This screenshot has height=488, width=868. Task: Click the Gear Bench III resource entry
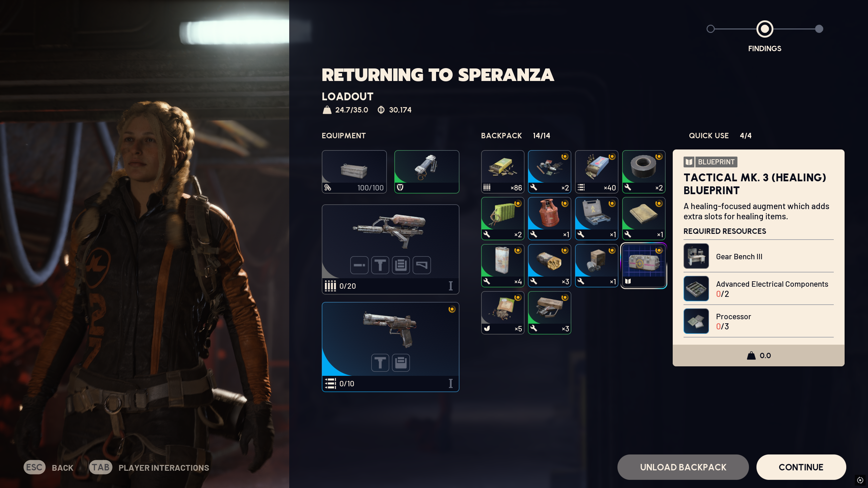(758, 256)
